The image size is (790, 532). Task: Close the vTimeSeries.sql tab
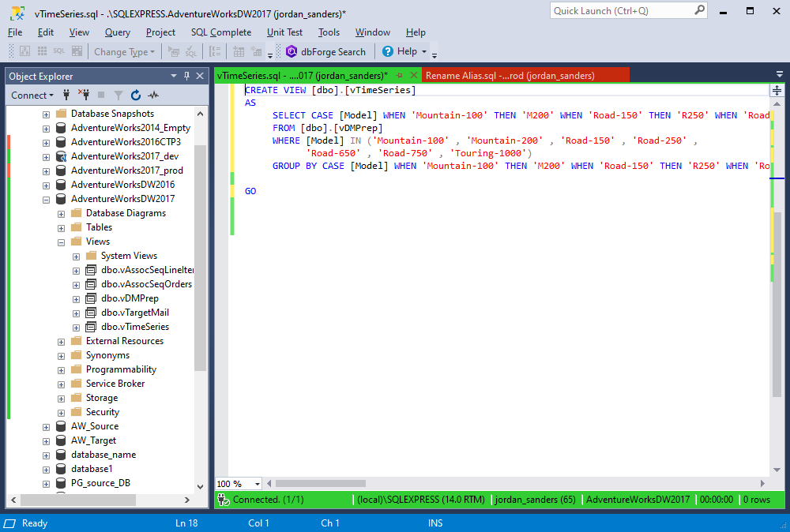point(414,75)
